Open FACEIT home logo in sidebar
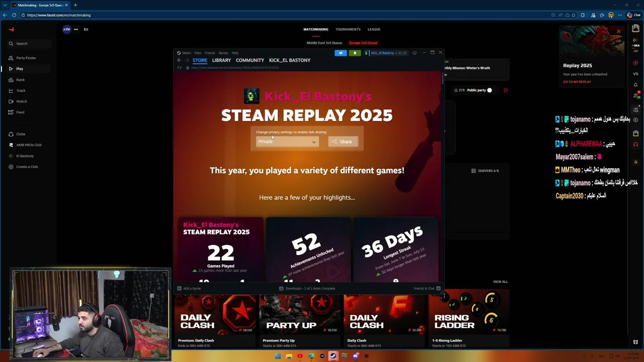 11,29
